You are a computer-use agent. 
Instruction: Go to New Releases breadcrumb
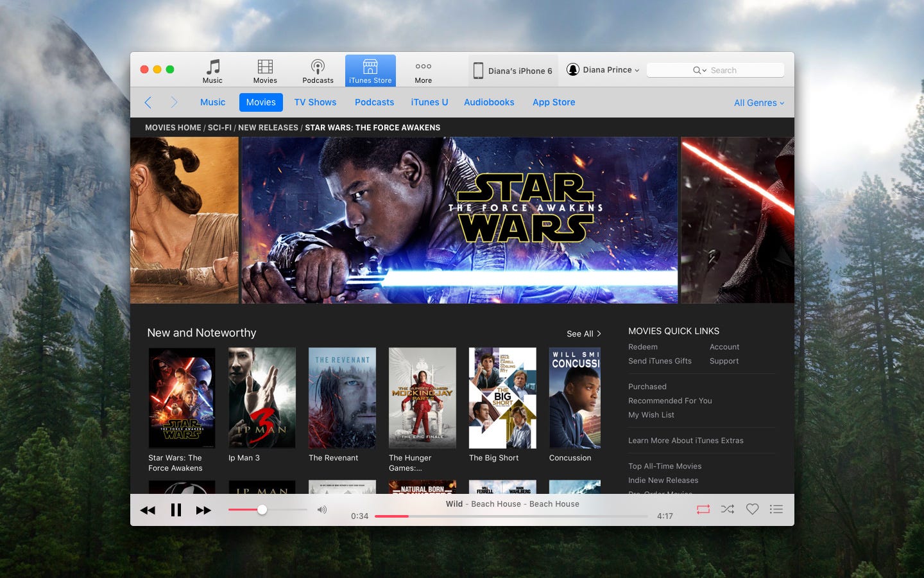click(268, 128)
